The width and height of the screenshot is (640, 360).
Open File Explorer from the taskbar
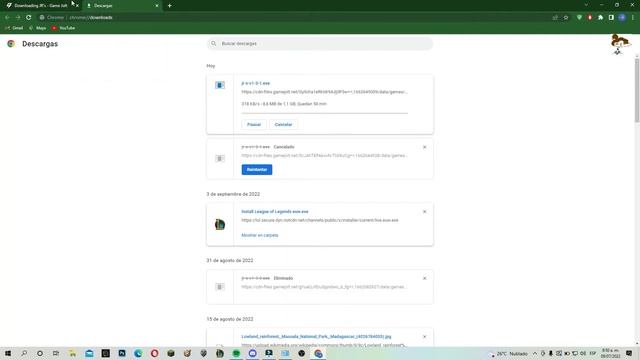tap(73, 353)
